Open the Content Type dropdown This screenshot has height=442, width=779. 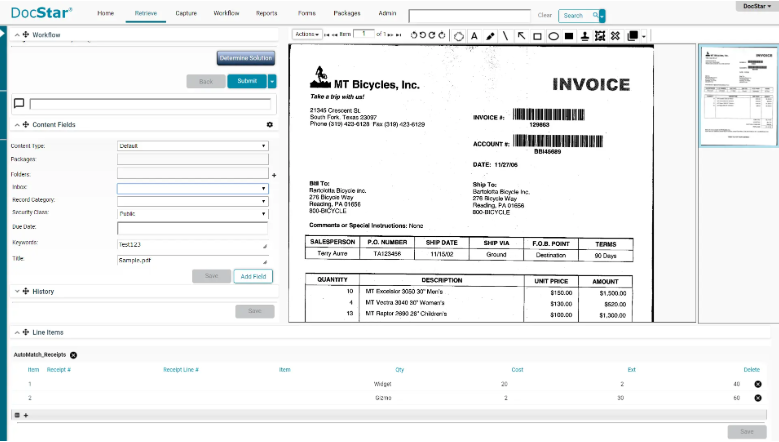click(x=192, y=146)
